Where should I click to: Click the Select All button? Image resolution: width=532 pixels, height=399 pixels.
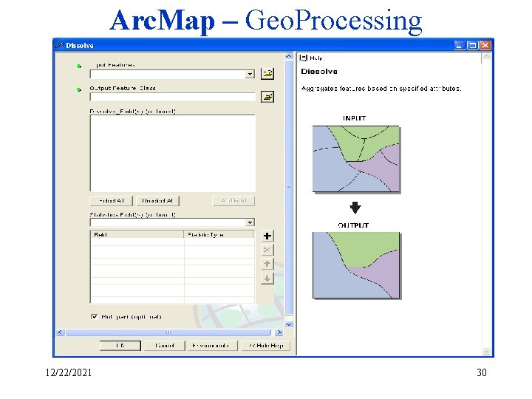click(112, 201)
